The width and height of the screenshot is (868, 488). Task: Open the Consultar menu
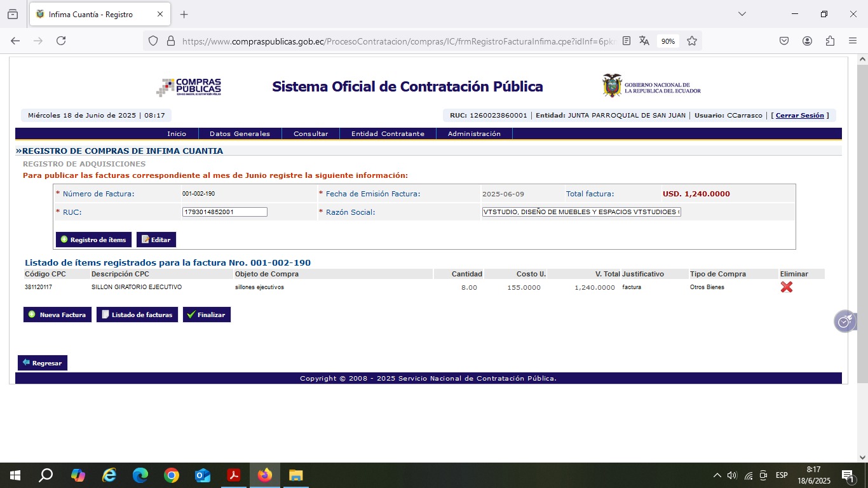pos(311,134)
